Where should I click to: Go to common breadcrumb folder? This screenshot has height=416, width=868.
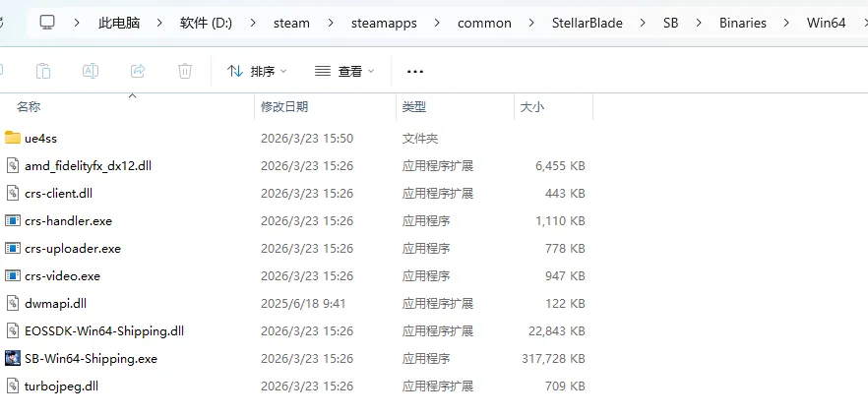click(484, 23)
